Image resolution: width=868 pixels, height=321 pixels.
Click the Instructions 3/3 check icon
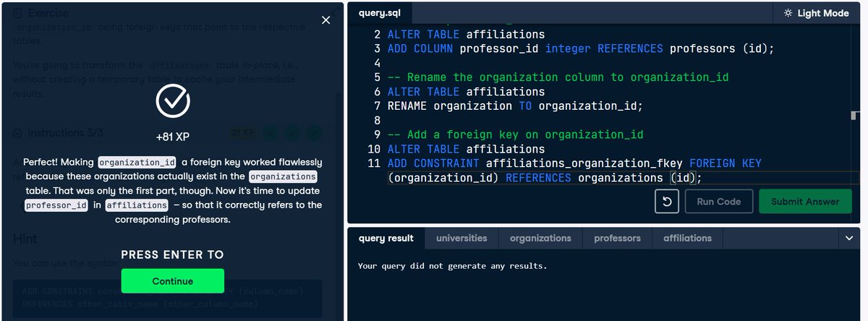(18, 133)
